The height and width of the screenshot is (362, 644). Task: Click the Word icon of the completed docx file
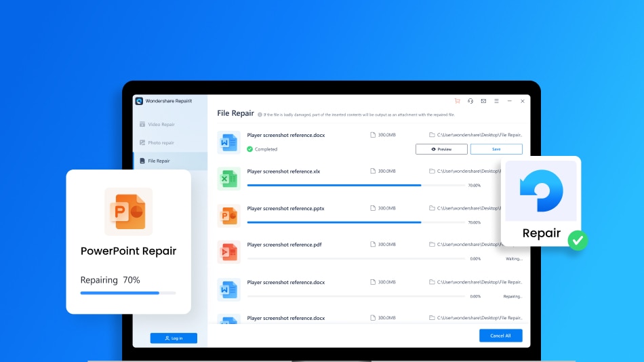(x=228, y=142)
